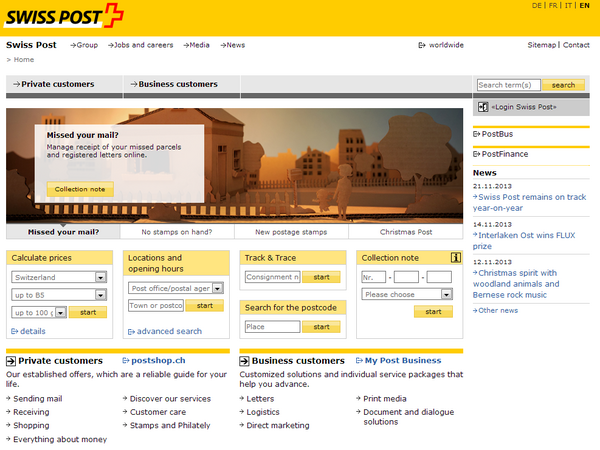Click start in Search for the postcode

[321, 327]
